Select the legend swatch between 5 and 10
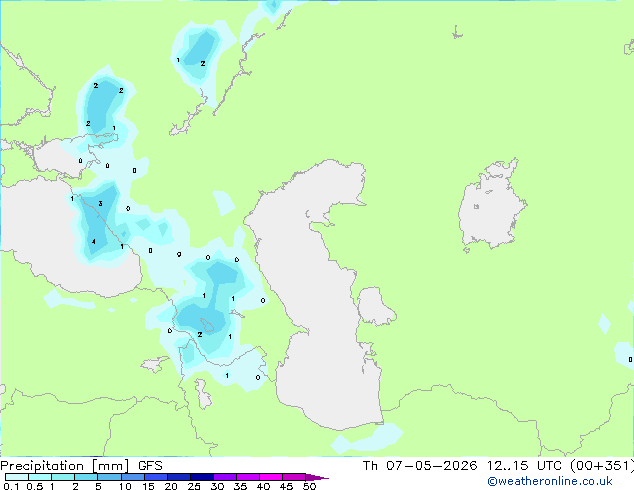Viewport: 634px width, 490px height. [x=110, y=477]
